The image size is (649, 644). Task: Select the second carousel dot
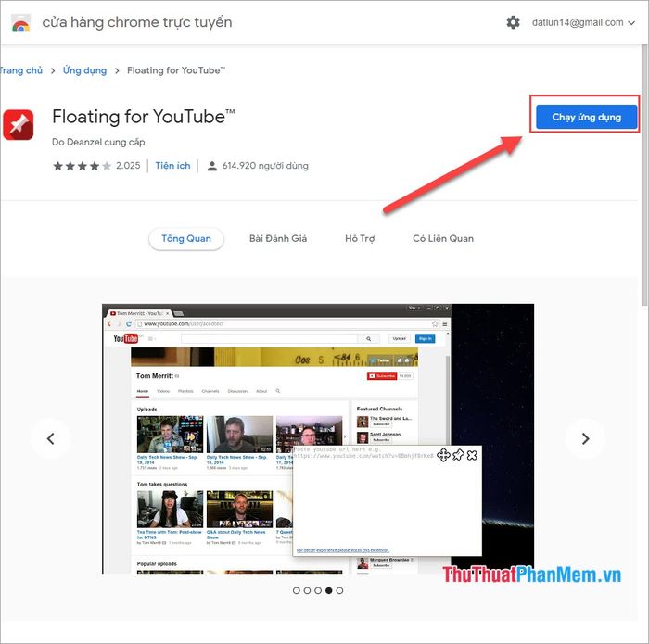(307, 590)
